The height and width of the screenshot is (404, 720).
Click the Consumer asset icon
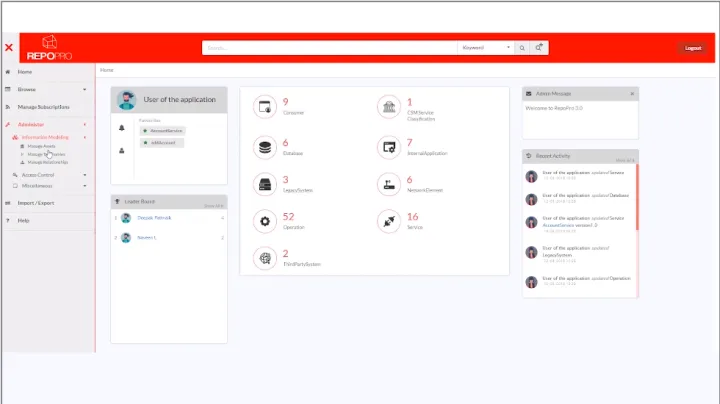(x=265, y=106)
